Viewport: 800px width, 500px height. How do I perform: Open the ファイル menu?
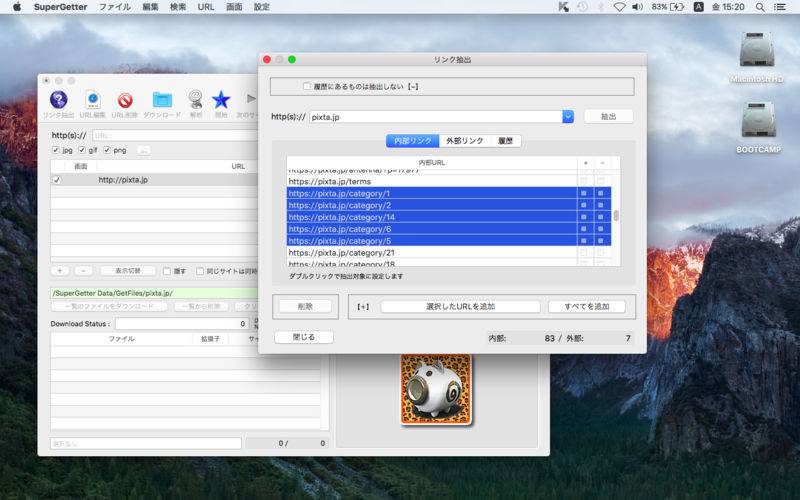(x=114, y=7)
